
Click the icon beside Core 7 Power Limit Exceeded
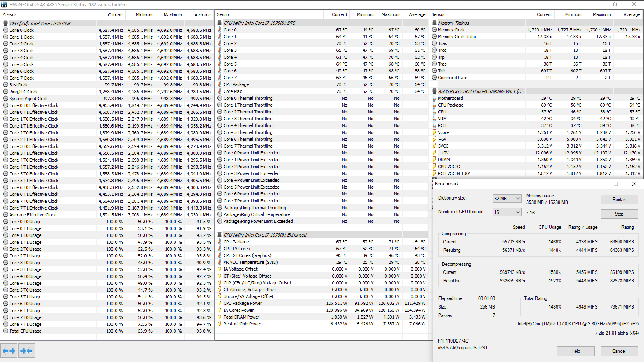point(220,201)
